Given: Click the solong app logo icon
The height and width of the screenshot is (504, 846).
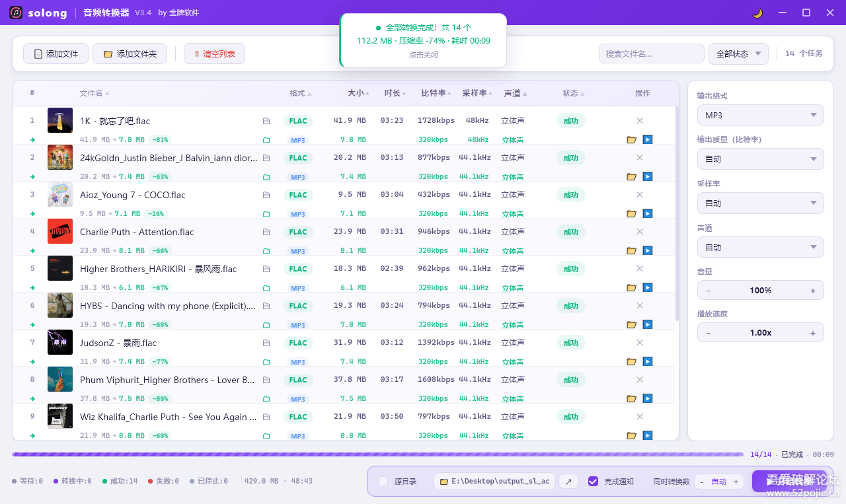Looking at the screenshot, I should pyautogui.click(x=16, y=13).
